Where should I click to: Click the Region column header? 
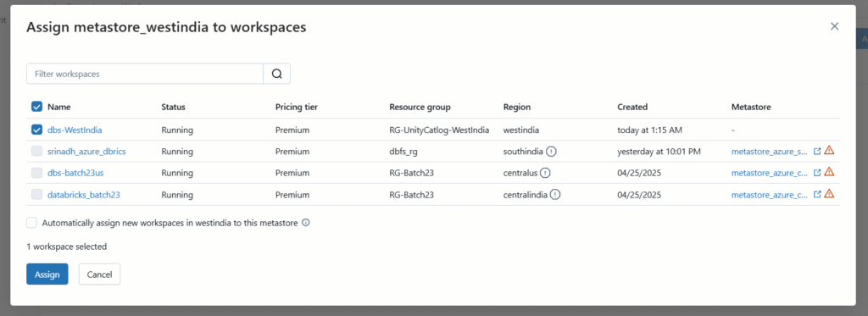(x=516, y=108)
